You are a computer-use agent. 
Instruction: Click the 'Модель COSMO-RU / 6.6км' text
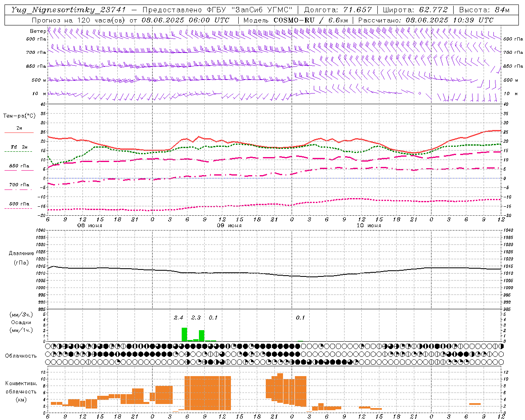(296, 20)
